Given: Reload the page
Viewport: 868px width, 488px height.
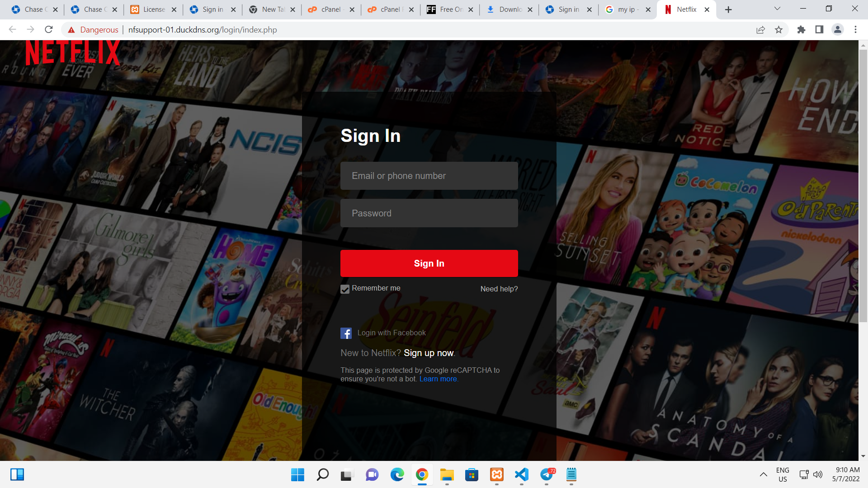Looking at the screenshot, I should point(49,30).
